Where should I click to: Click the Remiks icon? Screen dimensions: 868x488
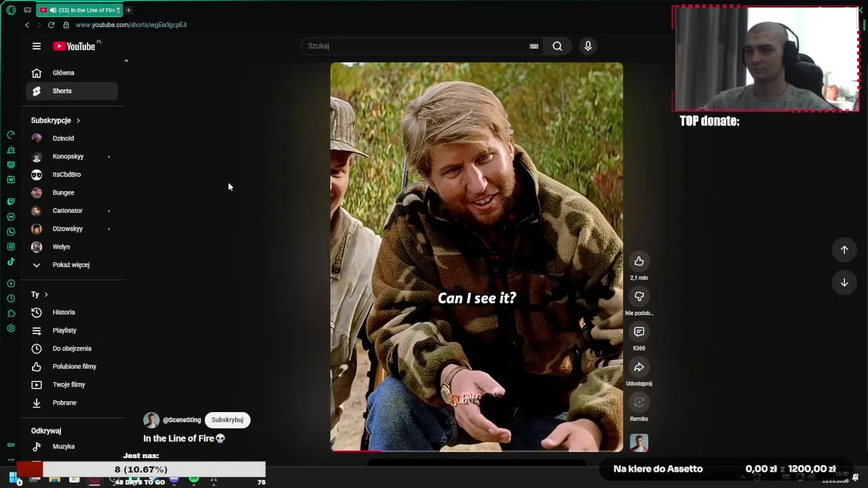[x=639, y=402]
